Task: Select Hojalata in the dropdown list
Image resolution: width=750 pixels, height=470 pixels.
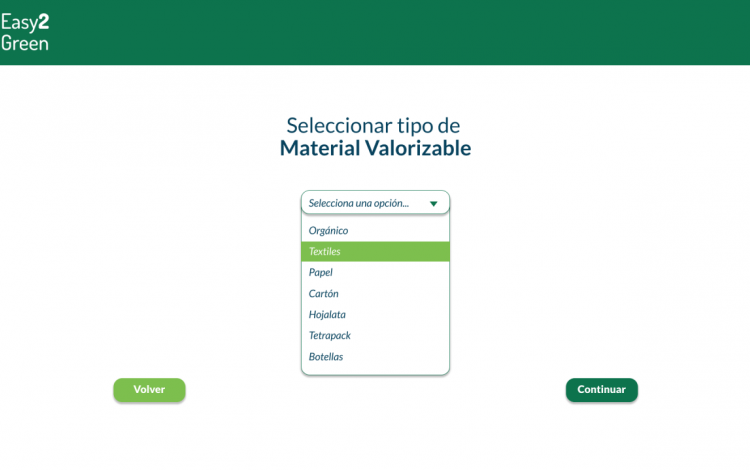Action: (375, 315)
